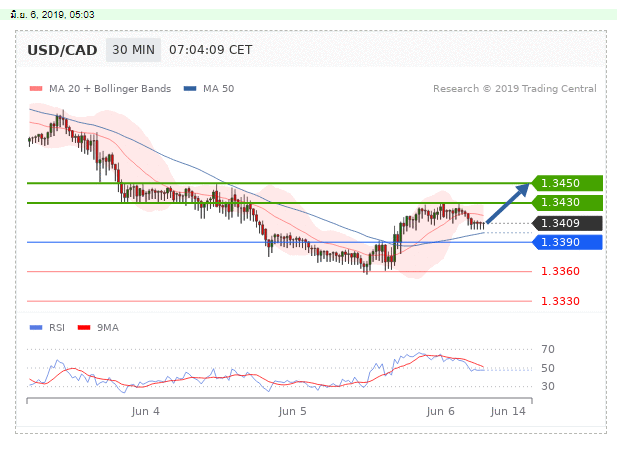Click the RSI 50 level label
This screenshot has height=450, width=617.
(x=548, y=368)
